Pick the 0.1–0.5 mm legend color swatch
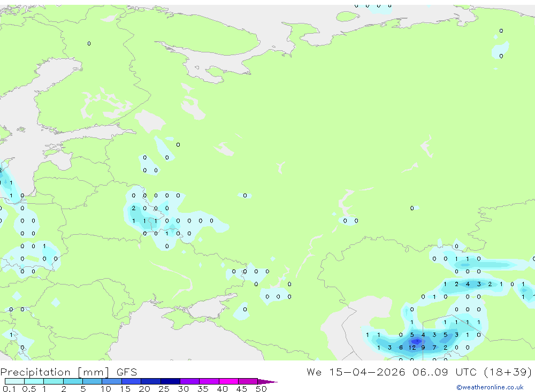 point(14,381)
